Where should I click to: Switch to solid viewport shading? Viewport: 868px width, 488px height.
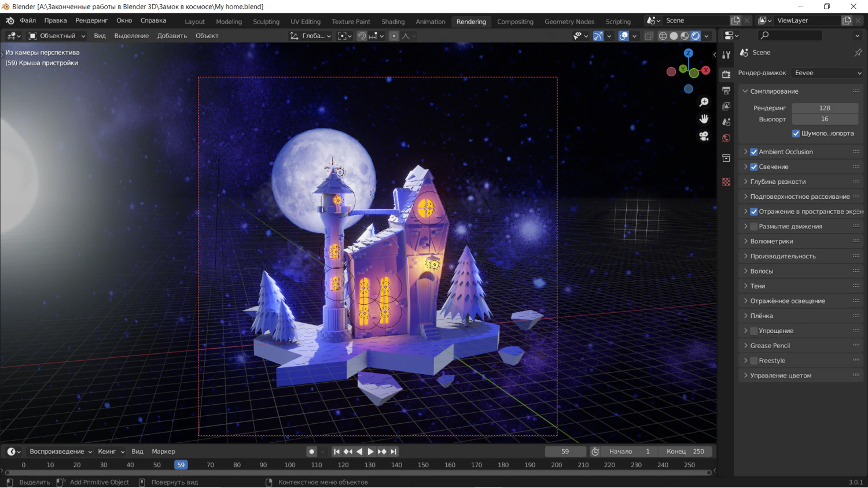(674, 36)
